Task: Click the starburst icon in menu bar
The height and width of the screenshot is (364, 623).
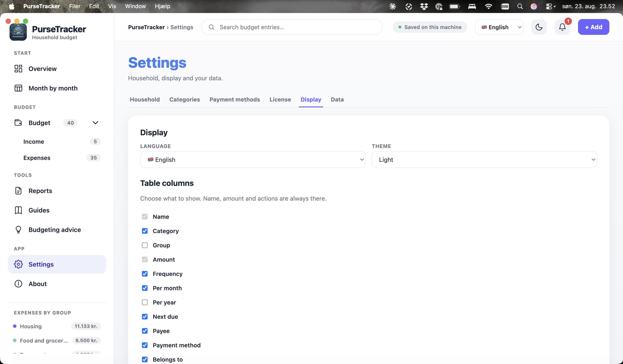Action: pyautogui.click(x=393, y=6)
